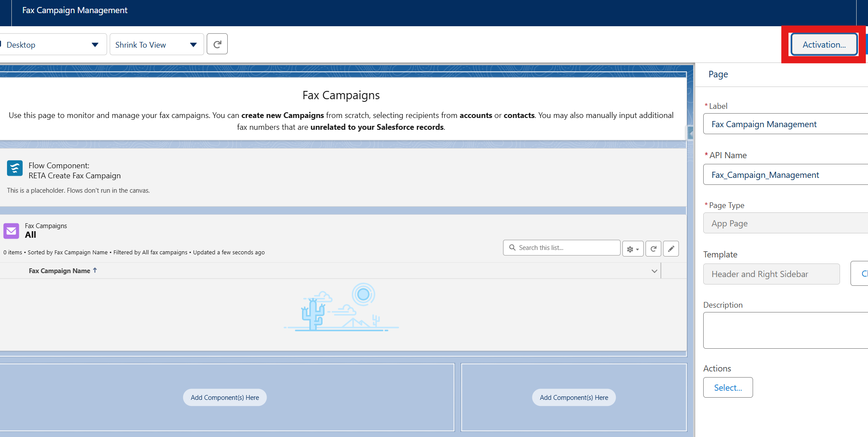Open Fax Campaign Name column chevron menu
The width and height of the screenshot is (868, 437).
pyautogui.click(x=654, y=271)
